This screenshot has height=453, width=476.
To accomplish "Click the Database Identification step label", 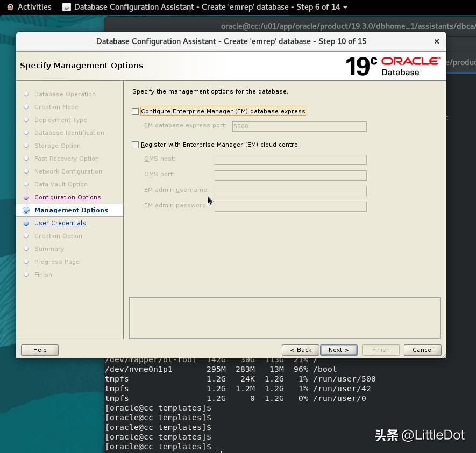I will 69,133.
